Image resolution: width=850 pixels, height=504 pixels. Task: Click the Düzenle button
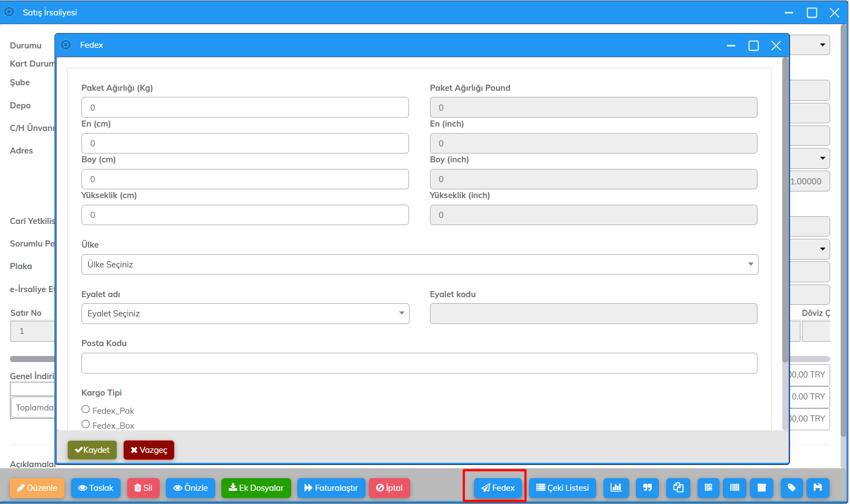point(37,488)
